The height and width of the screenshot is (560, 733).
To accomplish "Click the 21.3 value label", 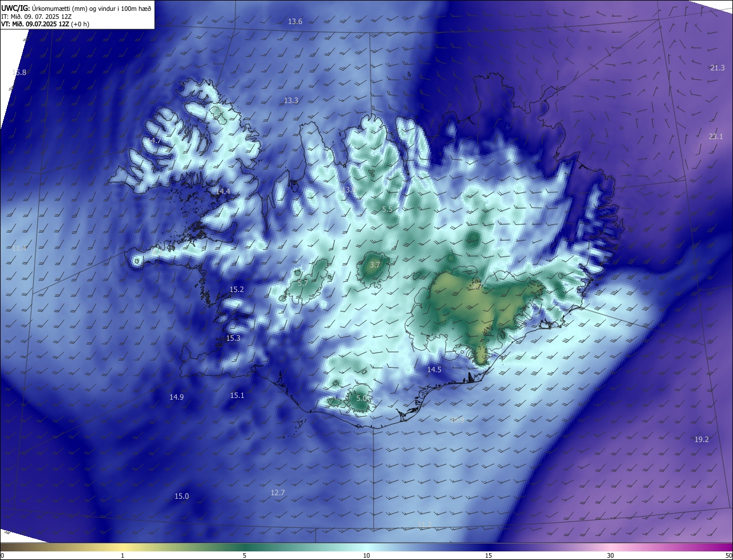I will coord(718,68).
